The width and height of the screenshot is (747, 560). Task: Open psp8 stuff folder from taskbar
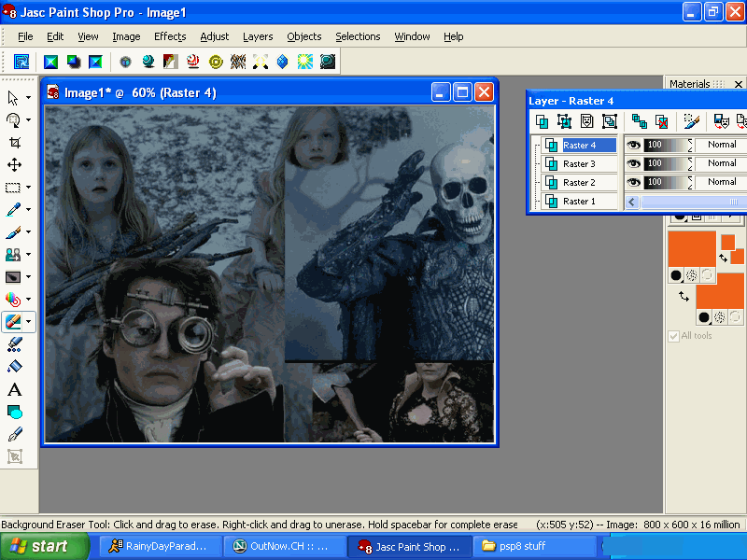534,546
